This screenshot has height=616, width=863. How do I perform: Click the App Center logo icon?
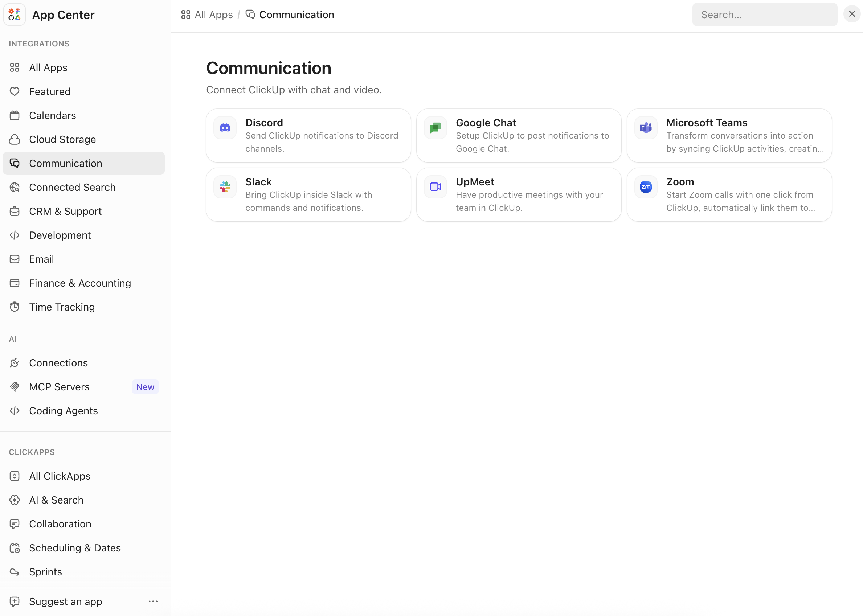pyautogui.click(x=15, y=15)
